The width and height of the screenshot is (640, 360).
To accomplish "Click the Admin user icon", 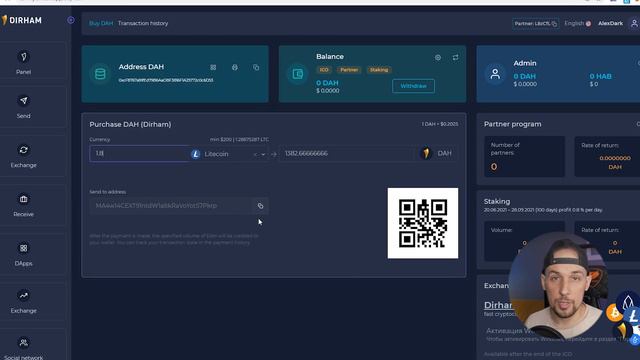I will [x=495, y=74].
